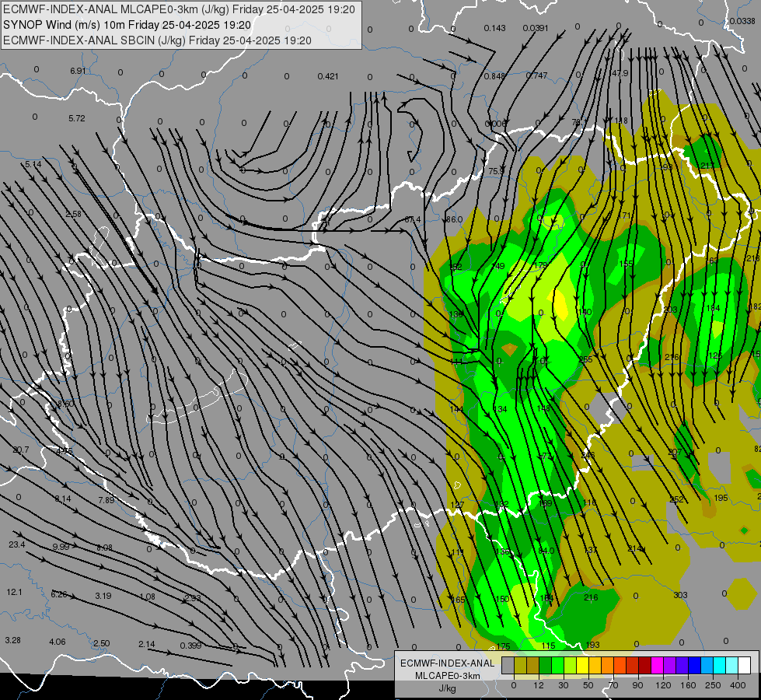This screenshot has width=761, height=700.
Task: Click the map value '86.0'
Action: point(454,219)
